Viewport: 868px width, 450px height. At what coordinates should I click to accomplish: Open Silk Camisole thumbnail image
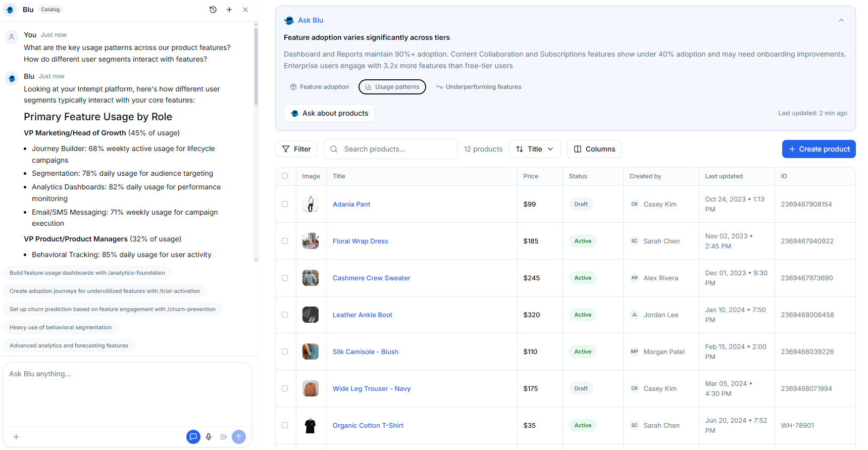coord(311,352)
